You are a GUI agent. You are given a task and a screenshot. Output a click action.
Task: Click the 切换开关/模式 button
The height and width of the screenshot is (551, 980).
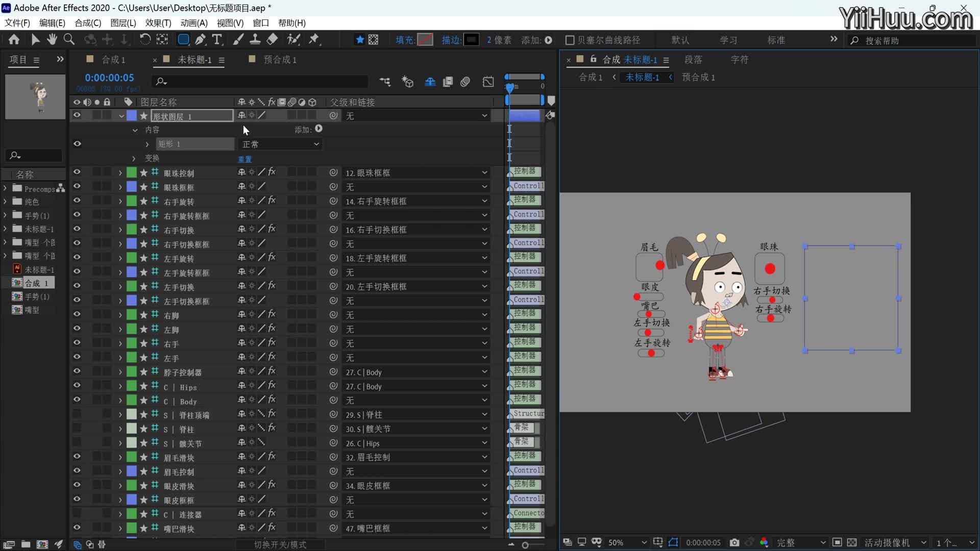[x=280, y=544]
